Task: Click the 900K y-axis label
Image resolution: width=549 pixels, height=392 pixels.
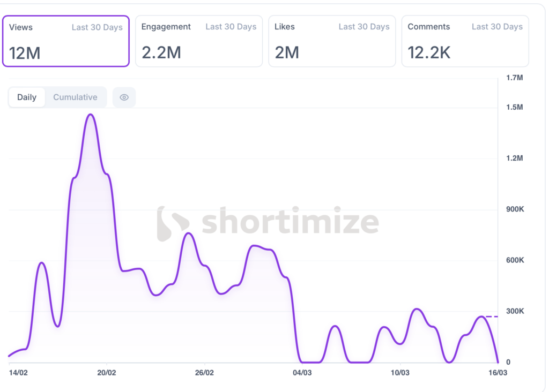Action: (x=515, y=209)
